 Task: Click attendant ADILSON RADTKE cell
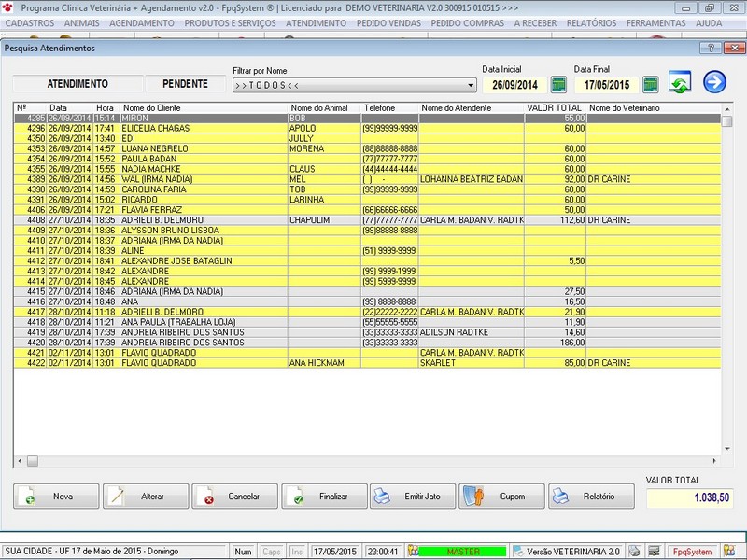tap(472, 332)
